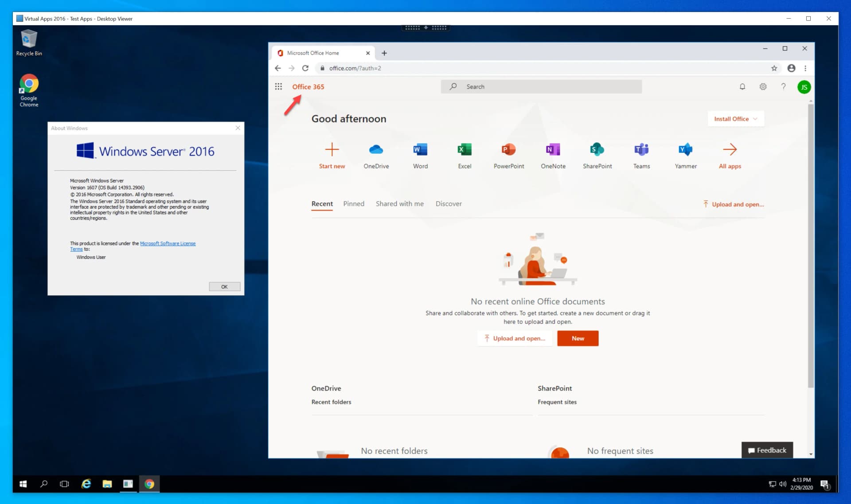The height and width of the screenshot is (504, 851).
Task: Switch to the Shared with me tab
Action: click(x=399, y=204)
